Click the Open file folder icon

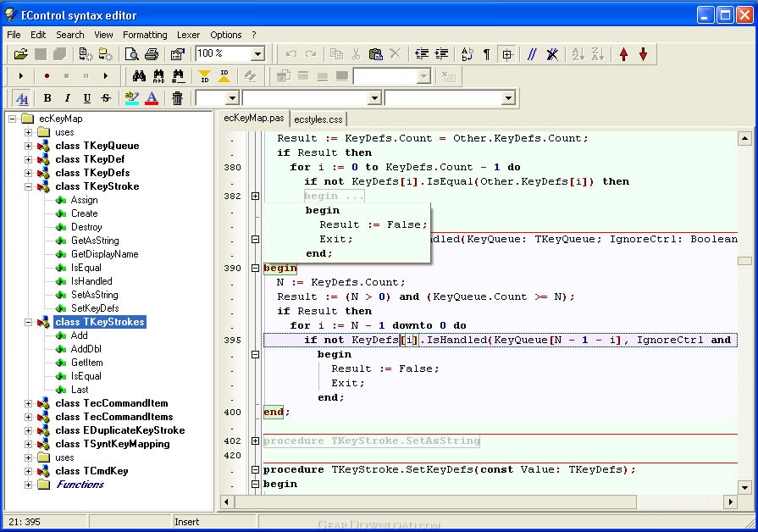click(x=21, y=54)
